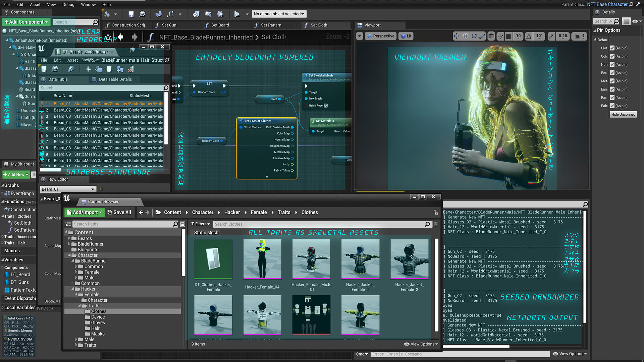Open the Beard_01 row editor dropdown

[68, 189]
